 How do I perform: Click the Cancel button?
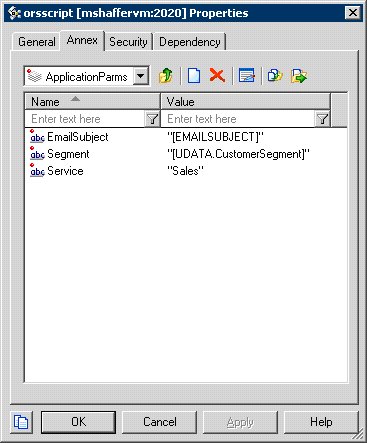160,422
